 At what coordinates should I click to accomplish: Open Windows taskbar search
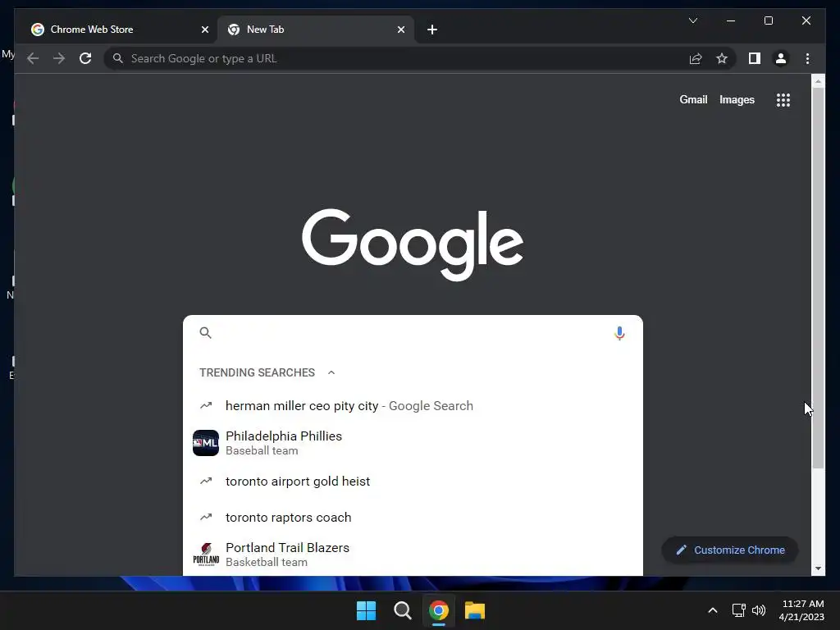coord(402,610)
